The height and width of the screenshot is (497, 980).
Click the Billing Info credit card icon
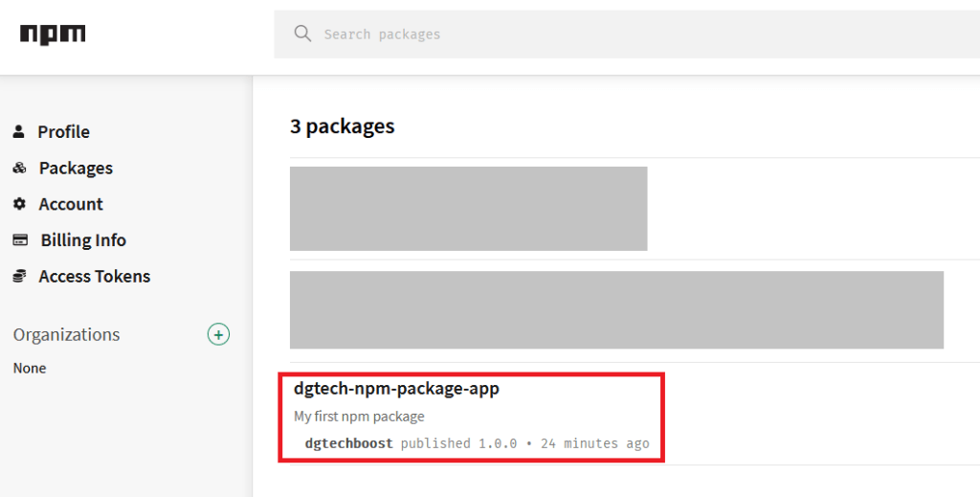coord(19,240)
